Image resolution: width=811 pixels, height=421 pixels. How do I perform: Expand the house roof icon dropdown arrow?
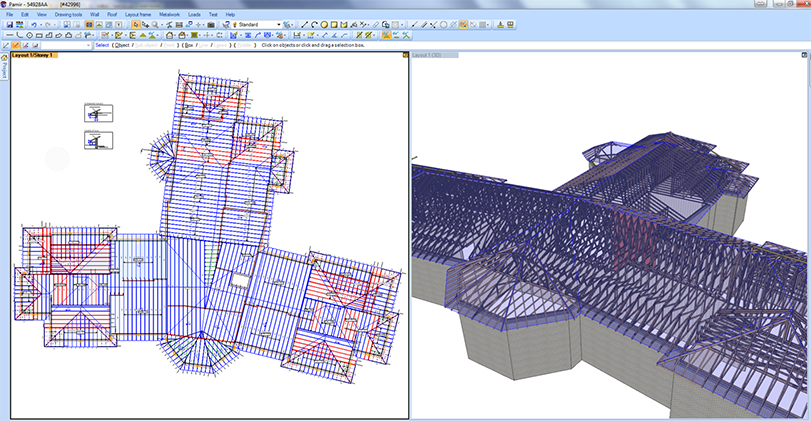pos(175,35)
